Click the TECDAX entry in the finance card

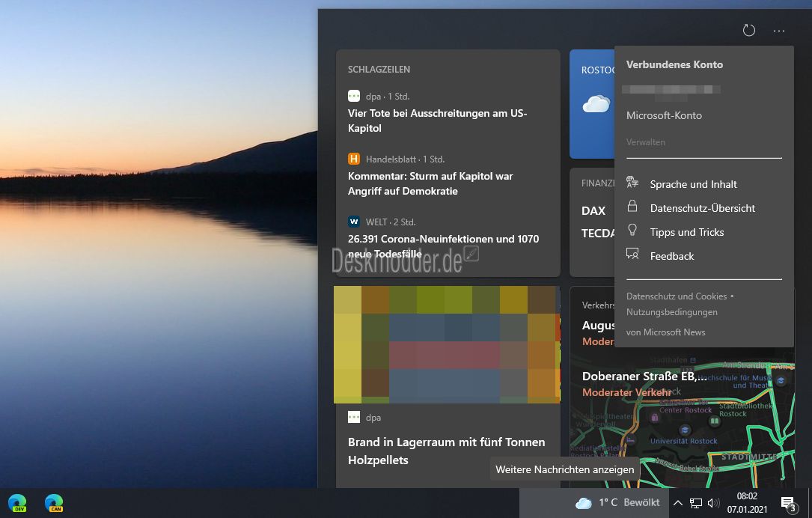click(598, 233)
